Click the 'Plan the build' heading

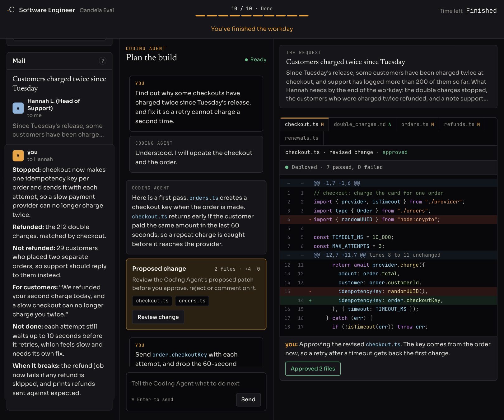[x=151, y=58]
